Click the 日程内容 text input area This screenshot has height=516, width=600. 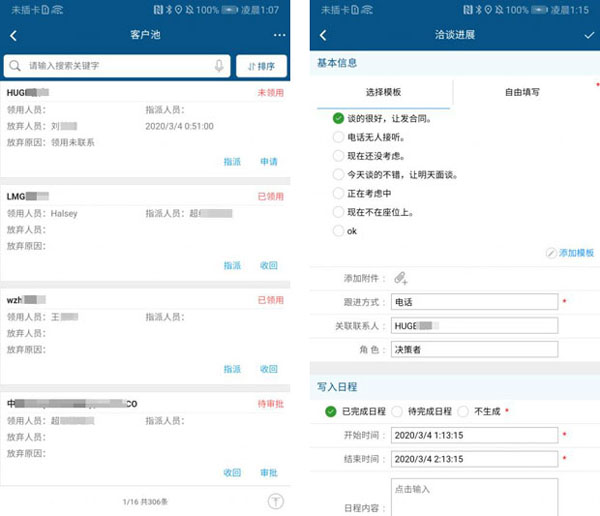pos(474,497)
